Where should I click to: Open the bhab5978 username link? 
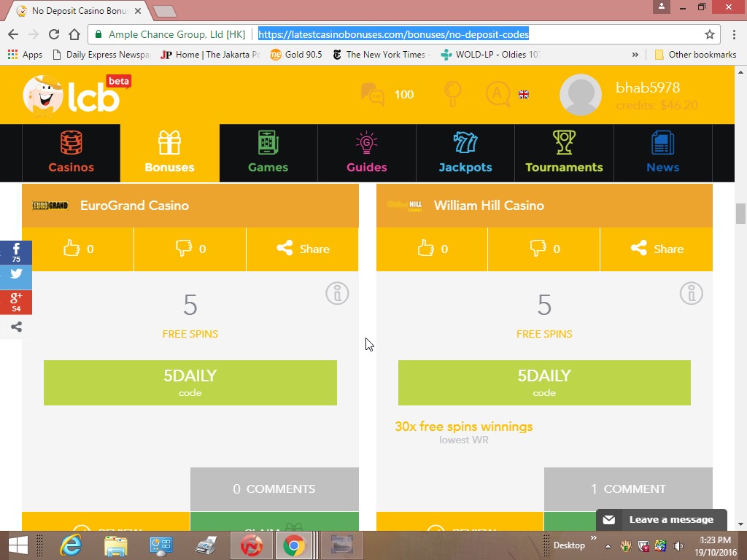pyautogui.click(x=648, y=87)
